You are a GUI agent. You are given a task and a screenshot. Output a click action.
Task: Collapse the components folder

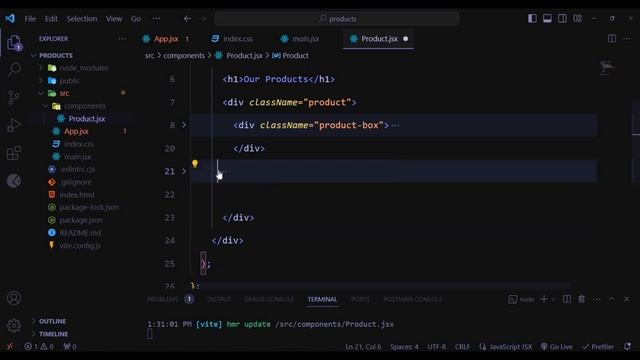coord(45,106)
